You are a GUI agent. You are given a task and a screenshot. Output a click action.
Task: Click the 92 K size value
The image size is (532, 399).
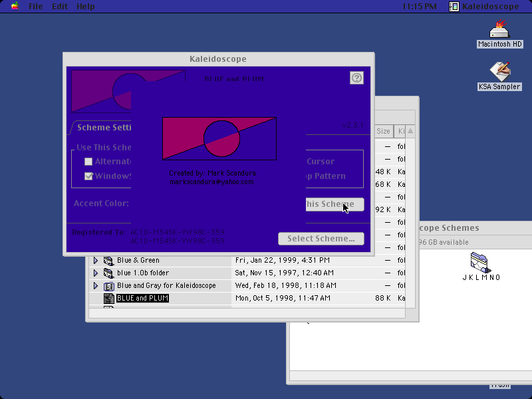383,209
